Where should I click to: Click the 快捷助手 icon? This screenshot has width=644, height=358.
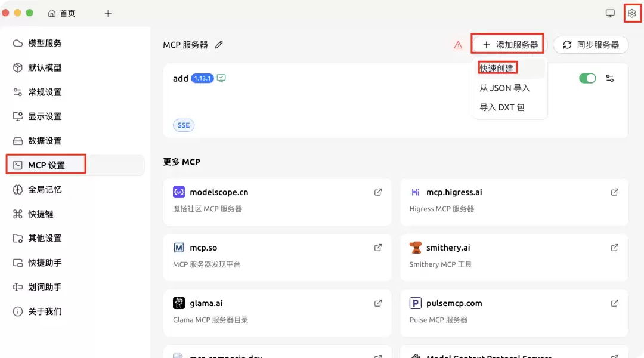click(18, 263)
